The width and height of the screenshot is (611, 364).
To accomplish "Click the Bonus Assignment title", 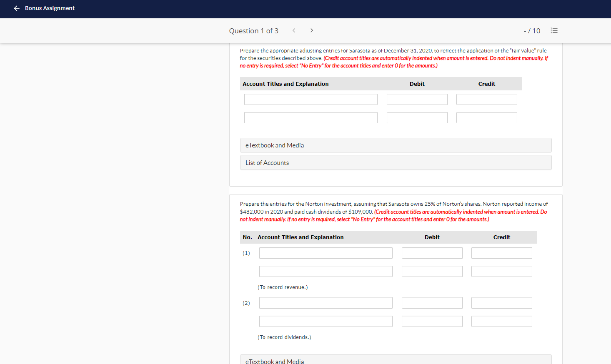I will (x=50, y=8).
